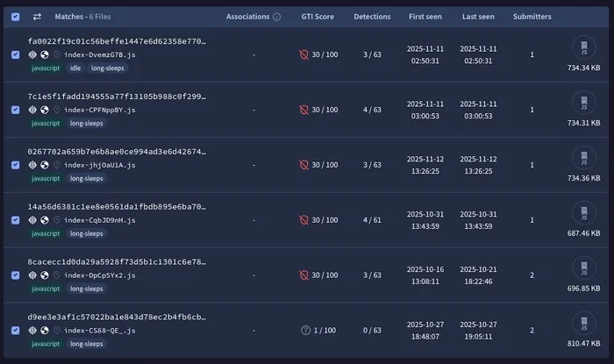Uncheck the index-jhjOaU1A.js row checkbox
Viewport: 614px width, 364px height.
click(15, 165)
